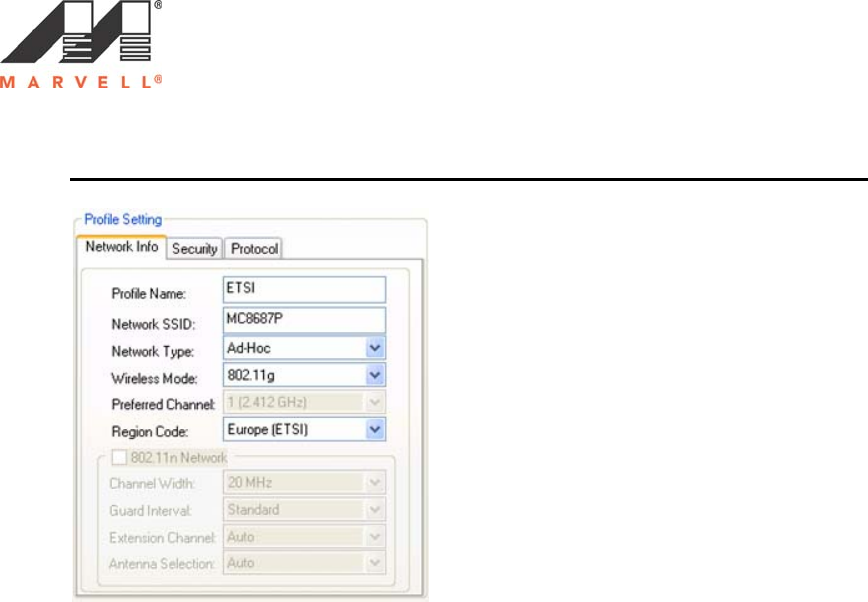This screenshot has height=602, width=868.
Task: Switch to the Network Info tab
Action: pos(122,247)
